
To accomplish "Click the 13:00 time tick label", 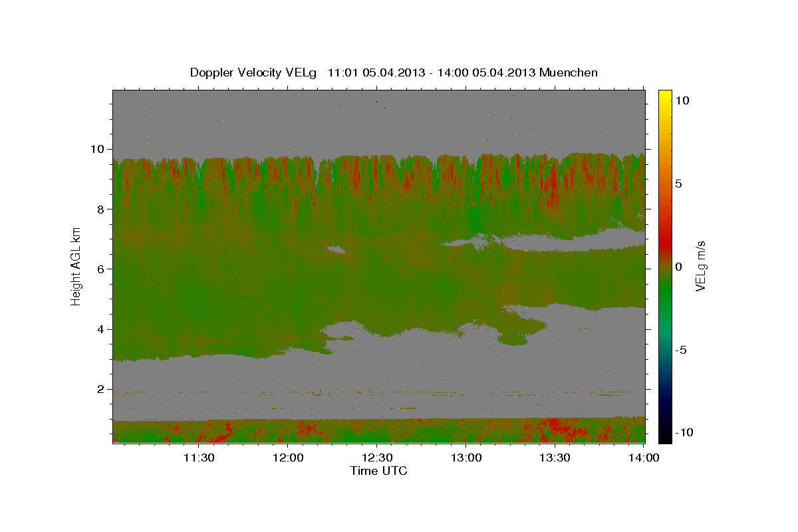I will [466, 458].
